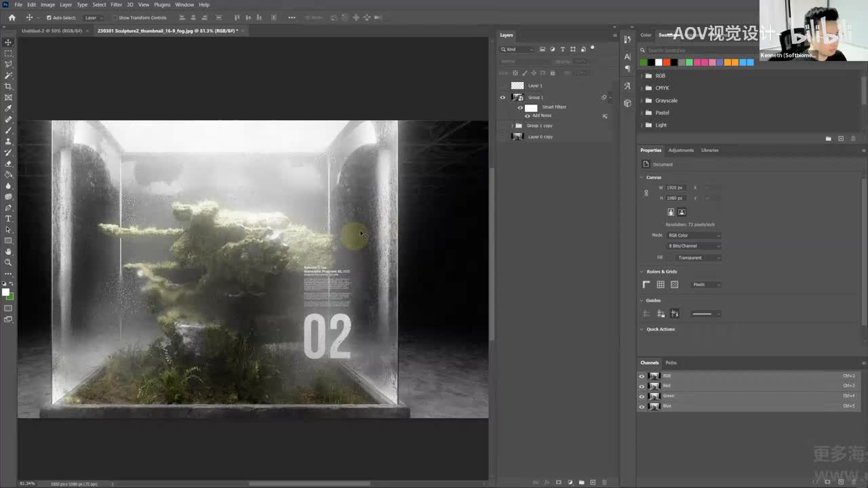
Task: Expand the CMYK swatches folder
Action: tap(642, 88)
